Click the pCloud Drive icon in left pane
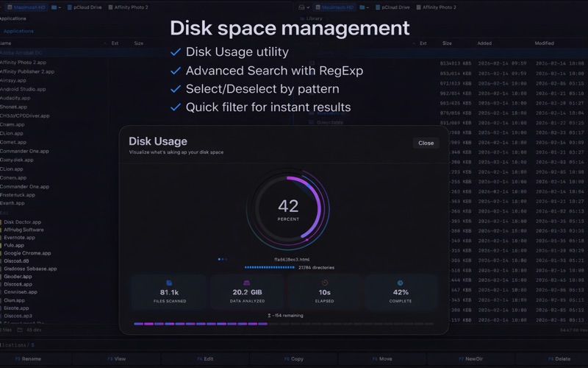Viewport: 588px width, 368px height. [69, 7]
